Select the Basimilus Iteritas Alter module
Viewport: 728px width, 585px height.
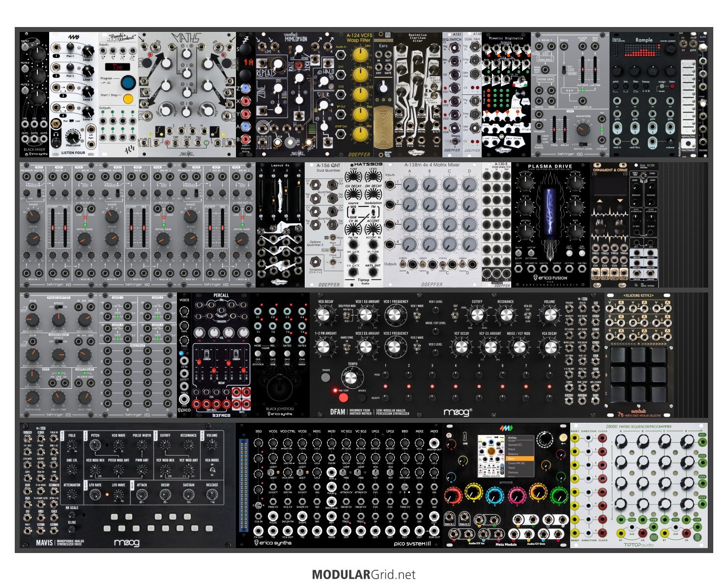tap(418, 94)
